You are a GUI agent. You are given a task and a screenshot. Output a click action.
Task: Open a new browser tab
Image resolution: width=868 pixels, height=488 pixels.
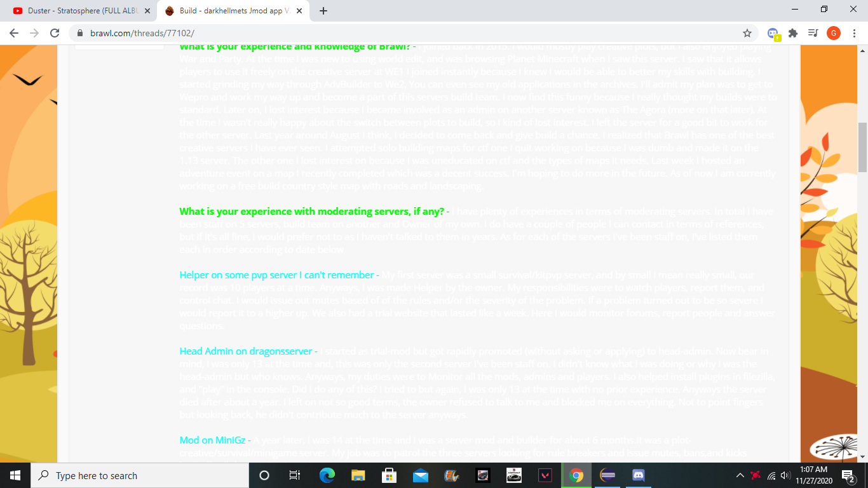323,11
